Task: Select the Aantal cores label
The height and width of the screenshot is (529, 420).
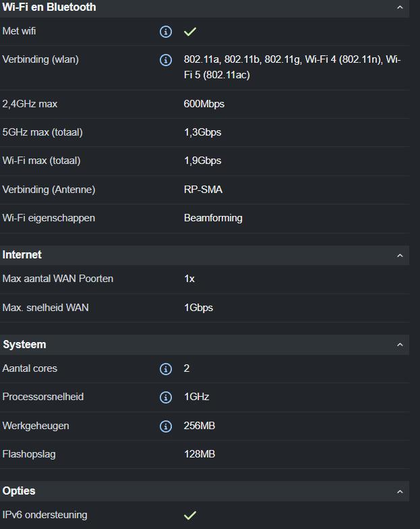Action: pyautogui.click(x=30, y=368)
